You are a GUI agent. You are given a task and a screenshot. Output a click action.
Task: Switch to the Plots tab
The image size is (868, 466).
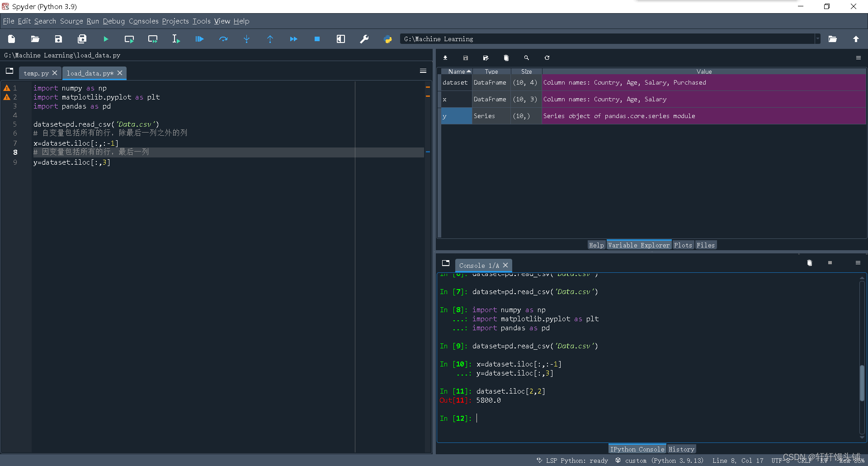tap(683, 245)
